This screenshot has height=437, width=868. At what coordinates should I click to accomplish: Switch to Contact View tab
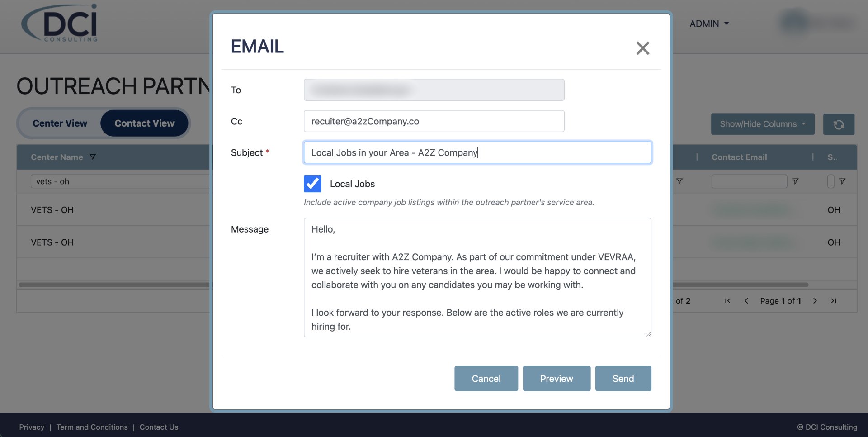[144, 123]
